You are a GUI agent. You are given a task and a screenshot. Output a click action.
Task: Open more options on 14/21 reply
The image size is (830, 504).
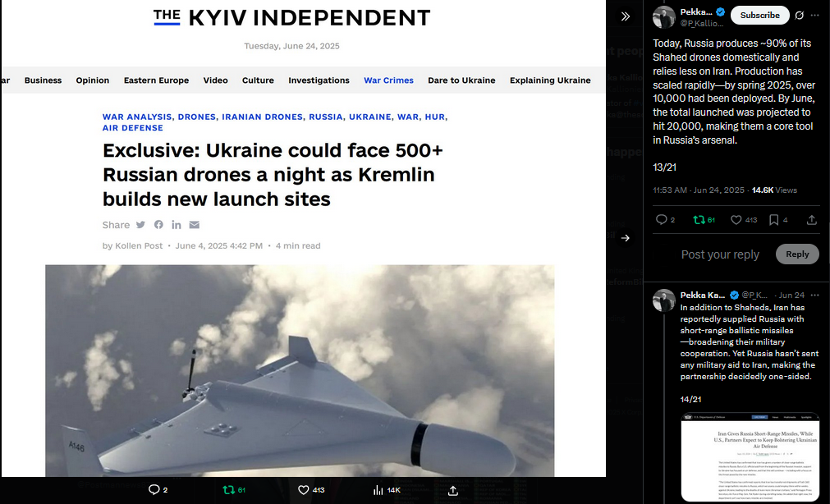814,295
